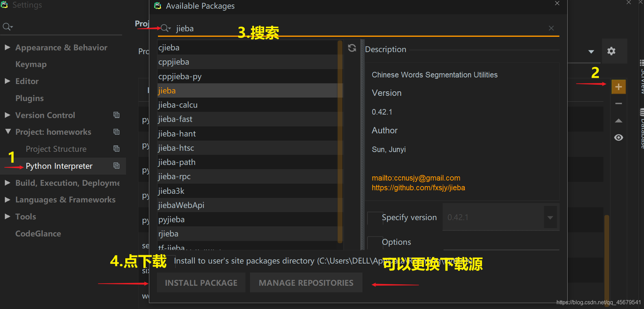Click copy icon beside Project: homeworks
The image size is (644, 309).
pyautogui.click(x=116, y=132)
